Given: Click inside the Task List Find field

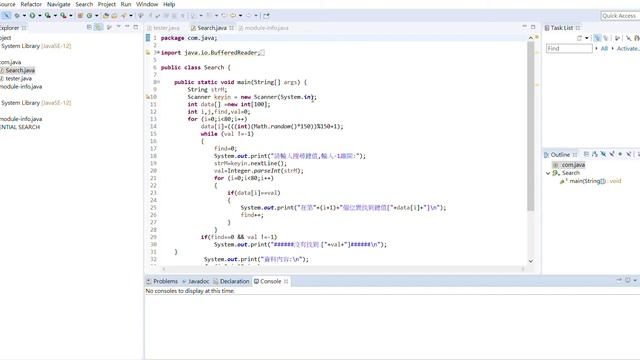Looking at the screenshot, I should tap(569, 49).
